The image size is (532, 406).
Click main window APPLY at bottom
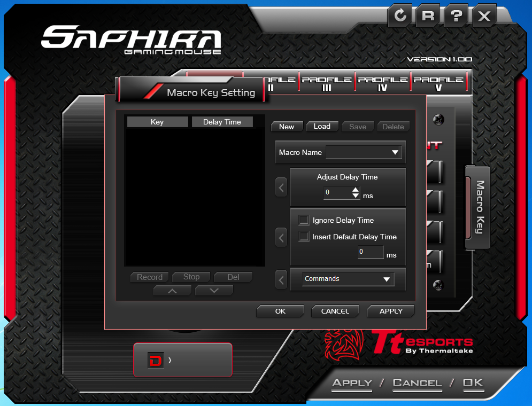(x=352, y=383)
